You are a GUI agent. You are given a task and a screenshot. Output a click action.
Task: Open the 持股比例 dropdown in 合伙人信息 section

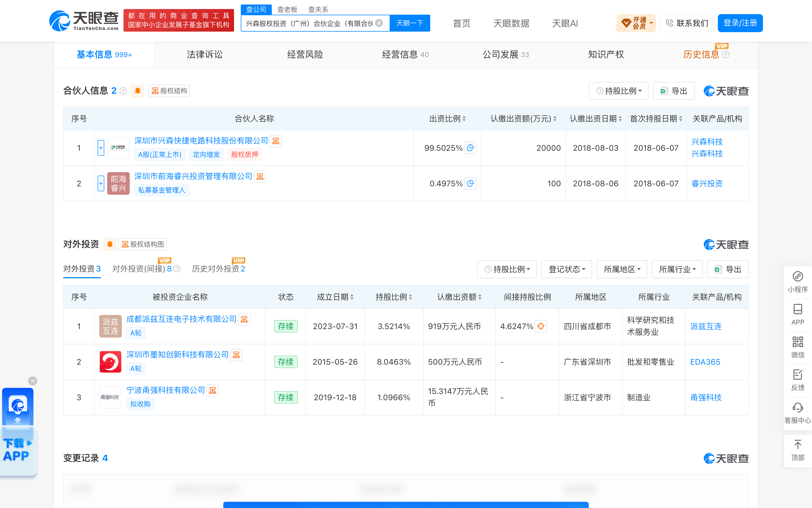coord(618,91)
